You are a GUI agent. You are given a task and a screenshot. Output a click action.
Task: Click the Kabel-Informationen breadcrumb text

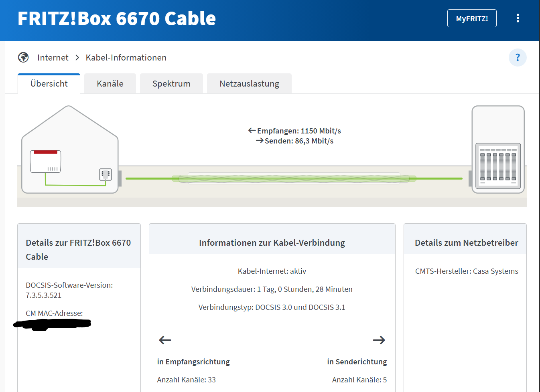point(126,58)
